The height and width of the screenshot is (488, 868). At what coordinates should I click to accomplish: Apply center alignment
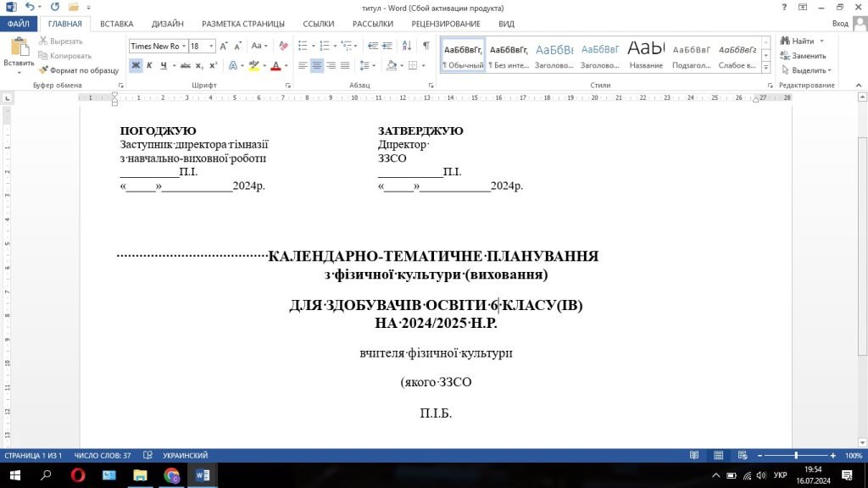point(316,65)
